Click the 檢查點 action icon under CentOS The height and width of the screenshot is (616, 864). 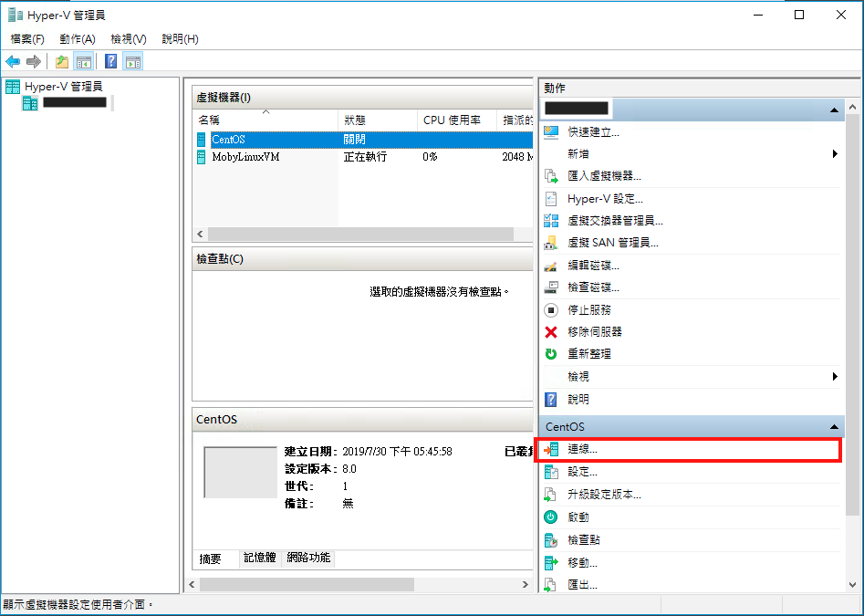551,540
